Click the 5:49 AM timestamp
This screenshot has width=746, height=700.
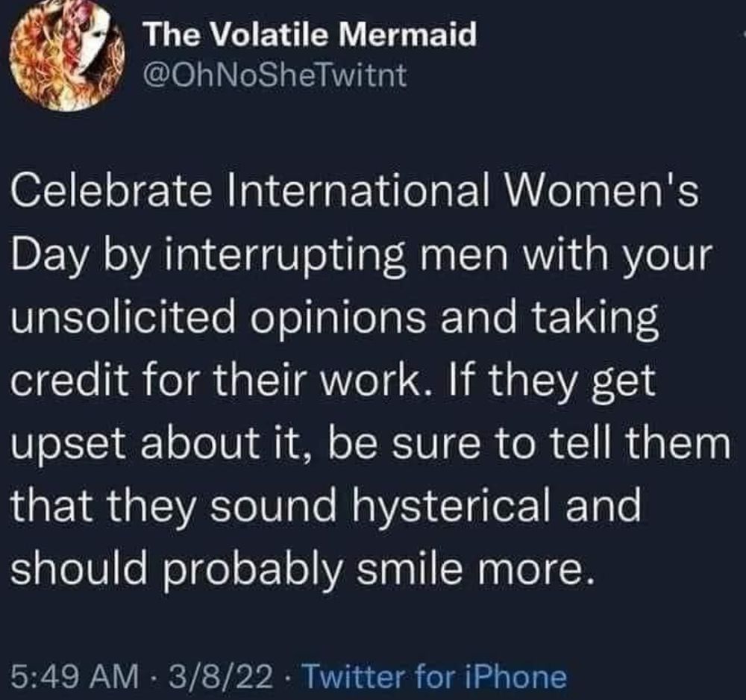coord(75,676)
